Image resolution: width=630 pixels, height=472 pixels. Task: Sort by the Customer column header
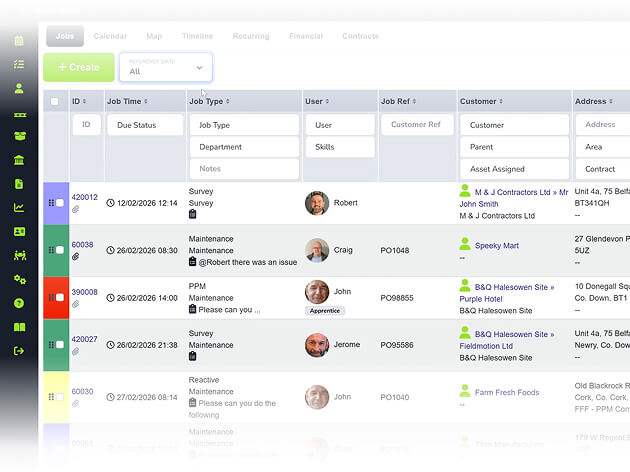(481, 101)
